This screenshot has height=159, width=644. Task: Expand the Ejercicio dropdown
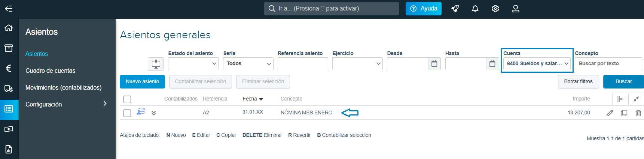(x=357, y=64)
